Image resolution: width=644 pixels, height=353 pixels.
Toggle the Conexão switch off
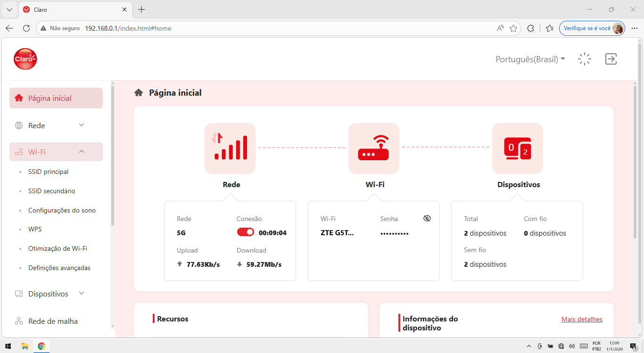(246, 232)
